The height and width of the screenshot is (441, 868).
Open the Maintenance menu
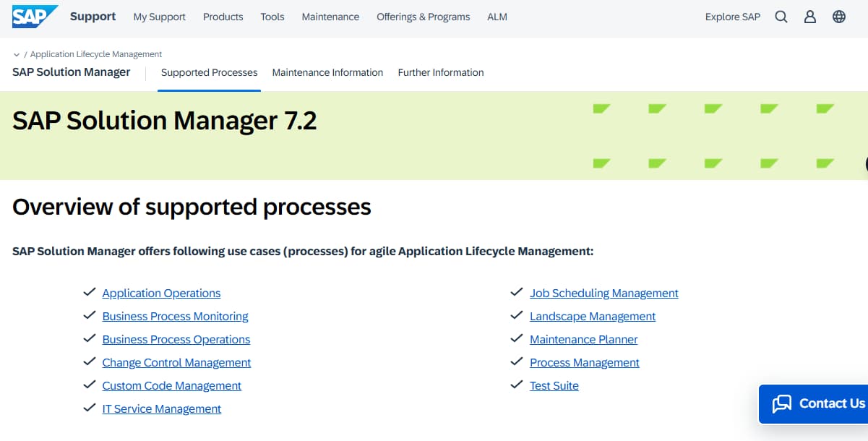coord(330,17)
